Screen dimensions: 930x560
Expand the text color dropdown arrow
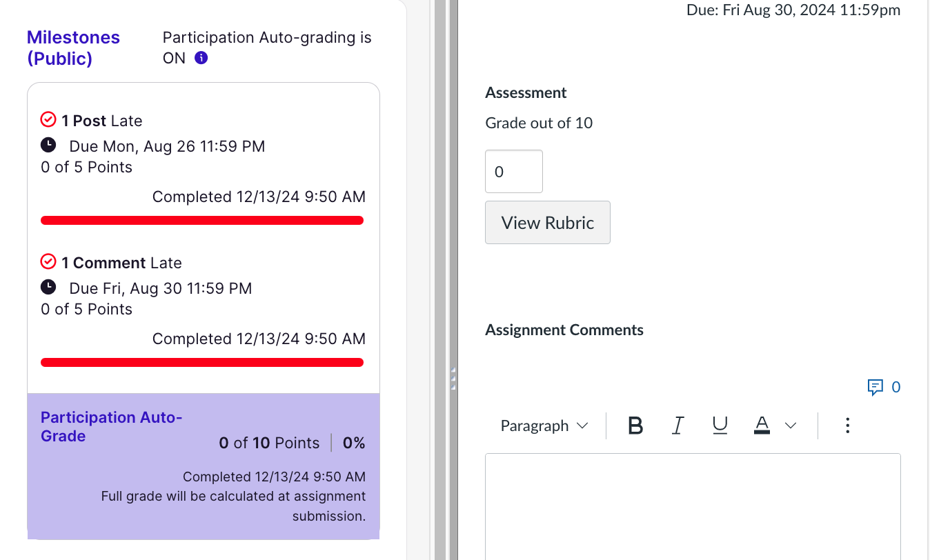coord(791,426)
